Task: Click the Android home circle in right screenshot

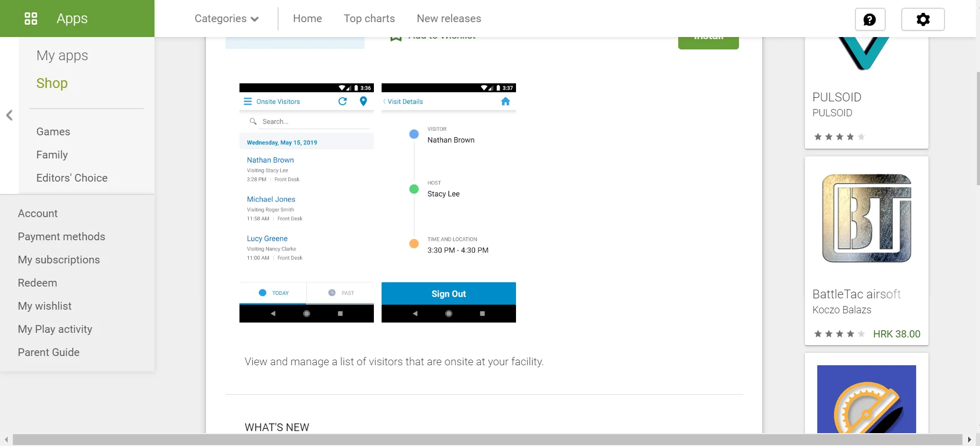Action: pos(449,313)
